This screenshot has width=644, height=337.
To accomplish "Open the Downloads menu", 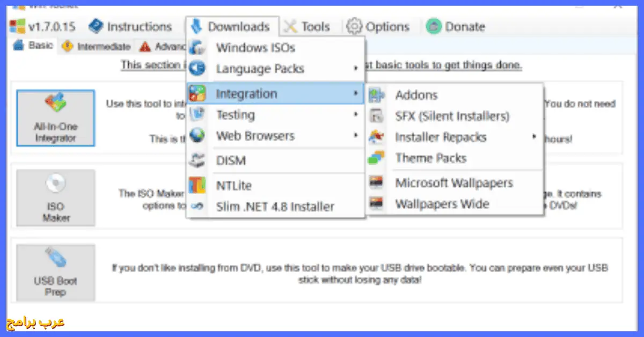I will (x=232, y=26).
